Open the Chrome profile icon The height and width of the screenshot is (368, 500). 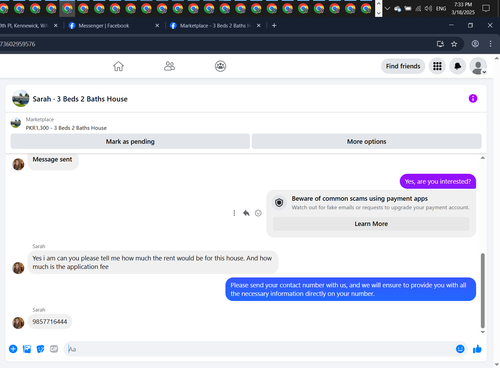tap(475, 44)
